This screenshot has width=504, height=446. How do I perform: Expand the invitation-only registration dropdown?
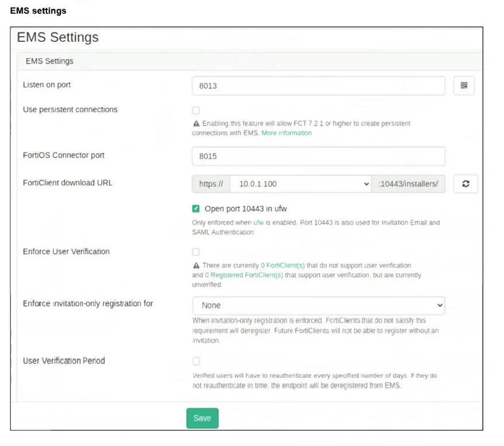pyautogui.click(x=318, y=306)
